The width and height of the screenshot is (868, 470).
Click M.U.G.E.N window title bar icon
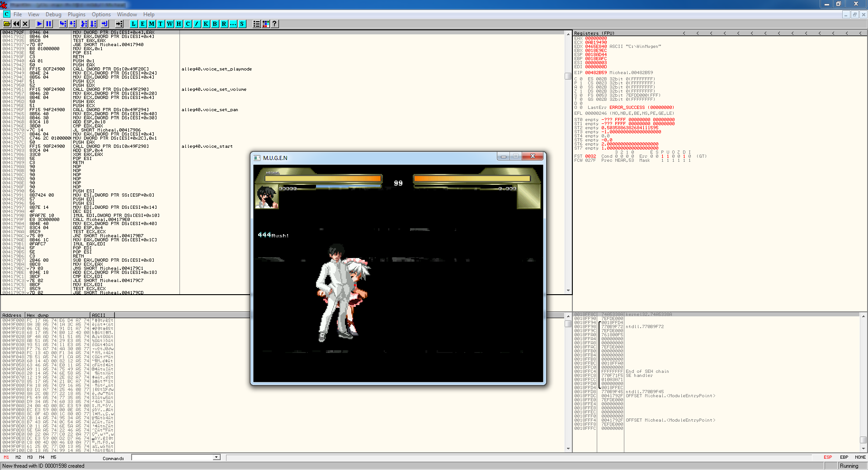[x=257, y=158]
